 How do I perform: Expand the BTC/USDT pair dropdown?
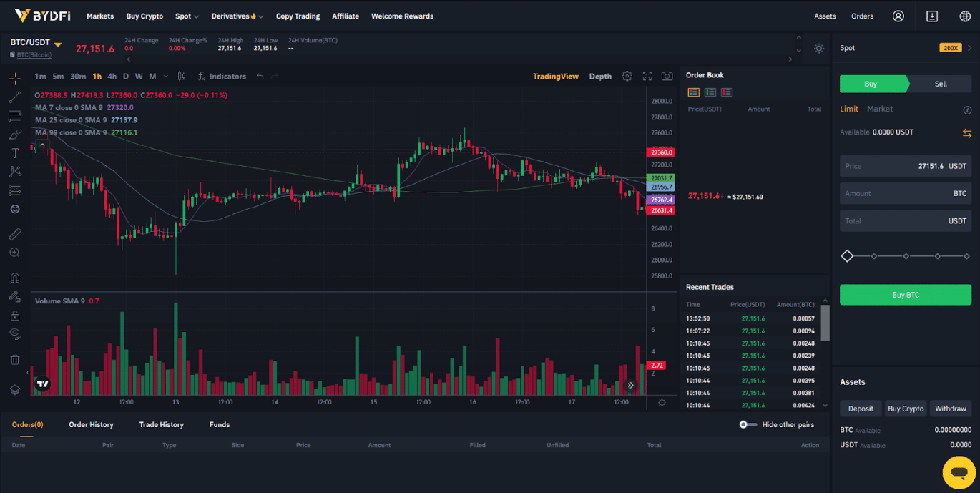(58, 44)
